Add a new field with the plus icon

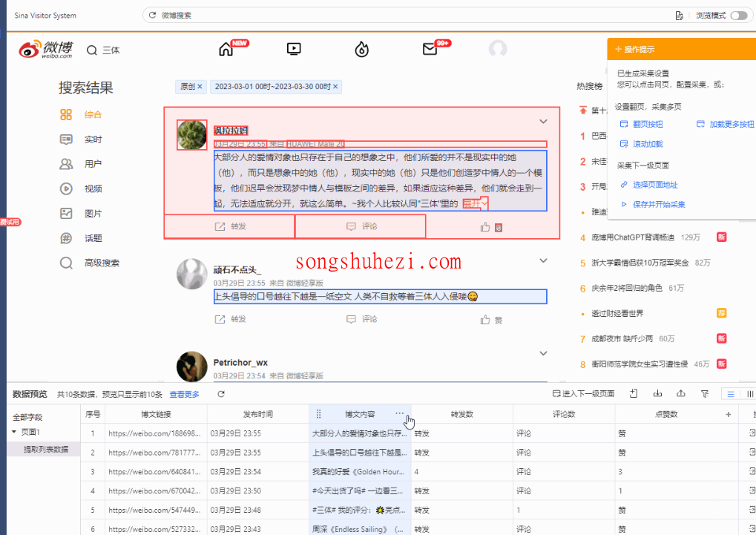tap(728, 414)
